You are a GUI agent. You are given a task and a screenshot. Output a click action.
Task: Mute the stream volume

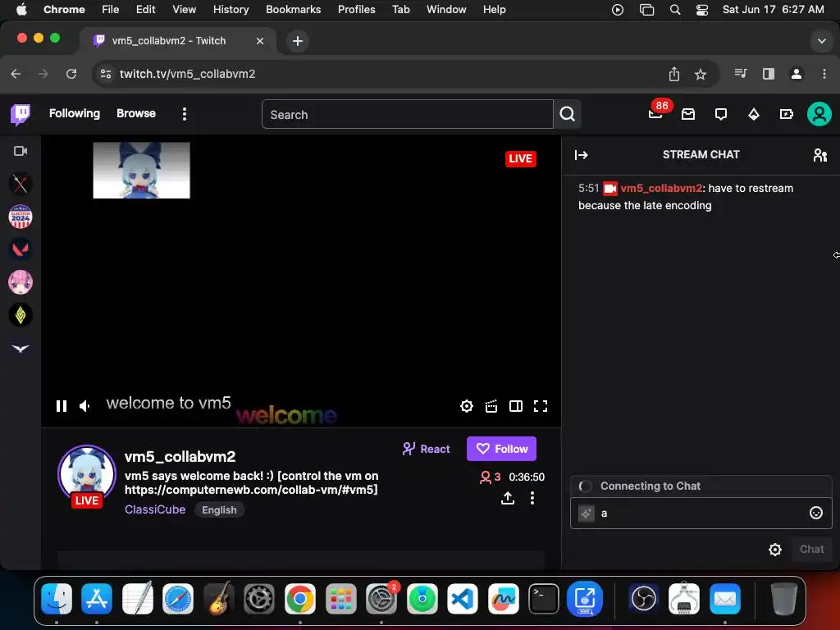click(84, 406)
